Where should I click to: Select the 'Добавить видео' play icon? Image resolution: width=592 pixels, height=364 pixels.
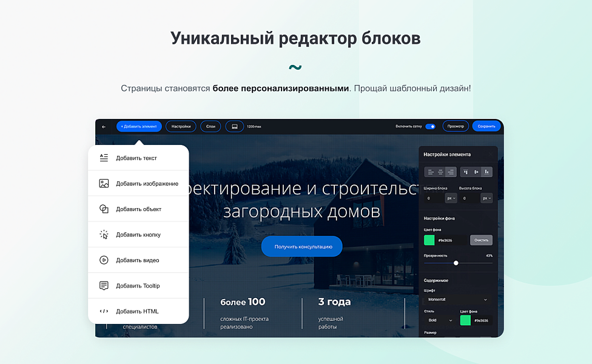click(104, 260)
